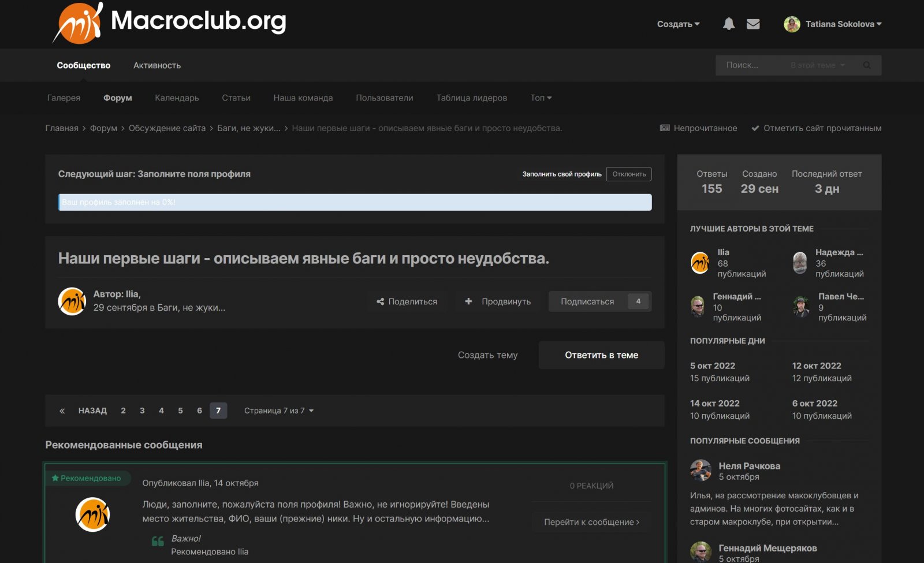Image resolution: width=924 pixels, height=563 pixels.
Task: Dismiss profile prompt with Отклонить
Action: coord(629,174)
